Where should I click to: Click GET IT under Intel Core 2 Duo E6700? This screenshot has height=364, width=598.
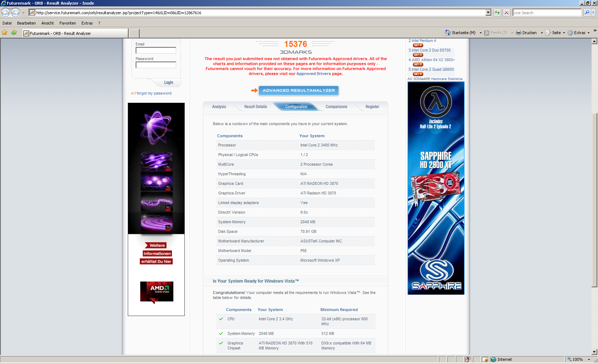pos(418,55)
